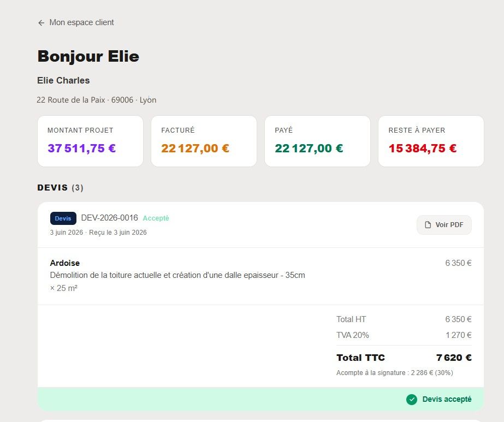This screenshot has width=504, height=422.
Task: Click the TVA 20% amount 1 270 €
Action: pyautogui.click(x=458, y=335)
